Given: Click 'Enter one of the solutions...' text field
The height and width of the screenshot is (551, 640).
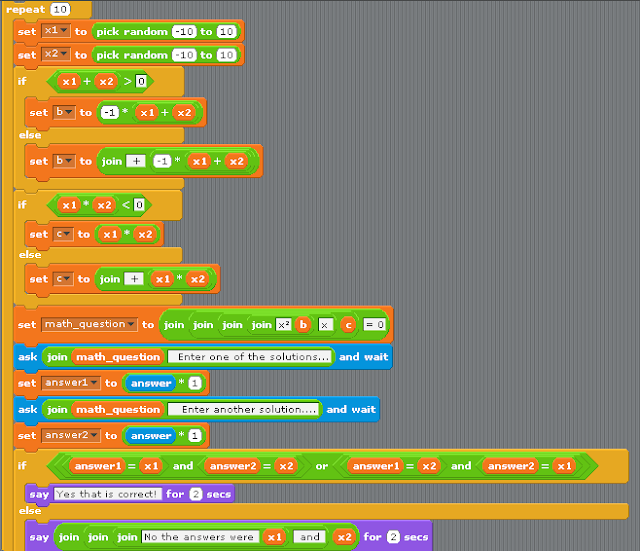Looking at the screenshot, I should pyautogui.click(x=249, y=357).
